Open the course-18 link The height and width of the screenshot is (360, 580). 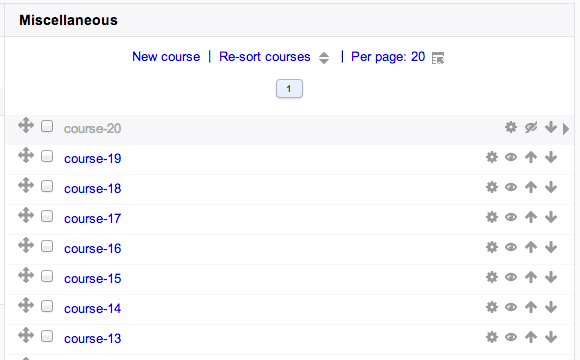92,189
